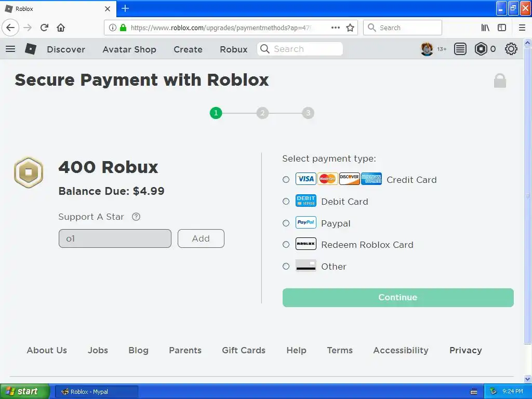Screen dimensions: 532x399
Task: Bookmark this page with the star icon
Action: pos(350,28)
